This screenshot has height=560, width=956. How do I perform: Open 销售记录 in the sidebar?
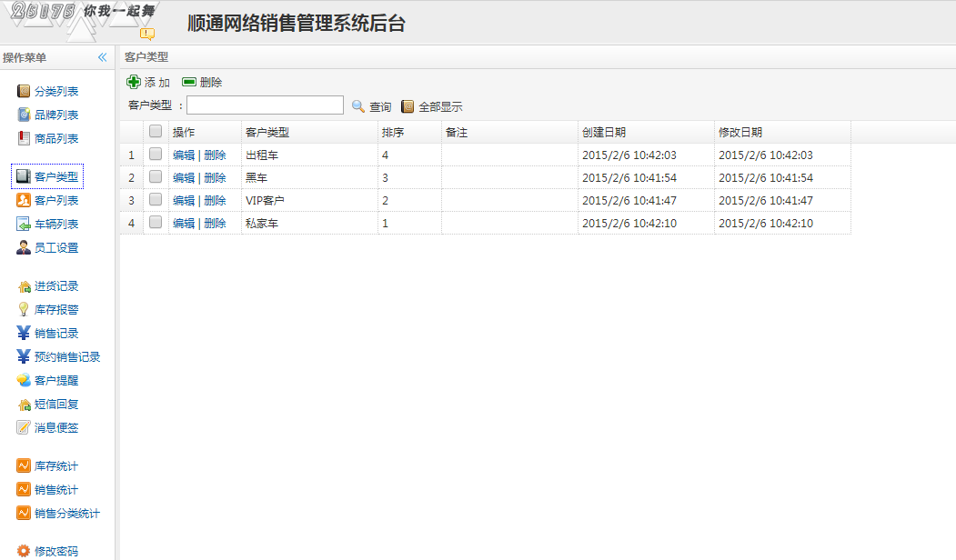tap(55, 334)
